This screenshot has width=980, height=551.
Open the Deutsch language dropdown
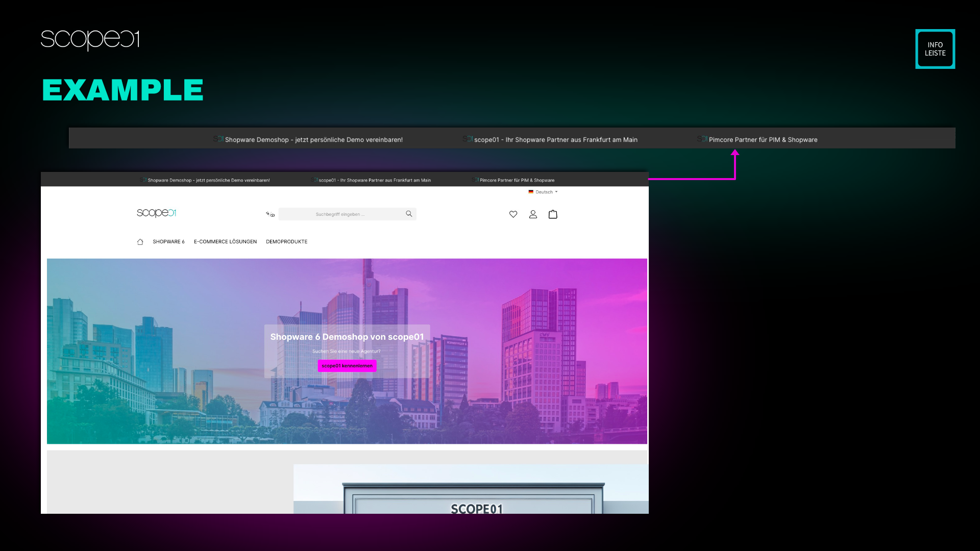[x=544, y=192]
